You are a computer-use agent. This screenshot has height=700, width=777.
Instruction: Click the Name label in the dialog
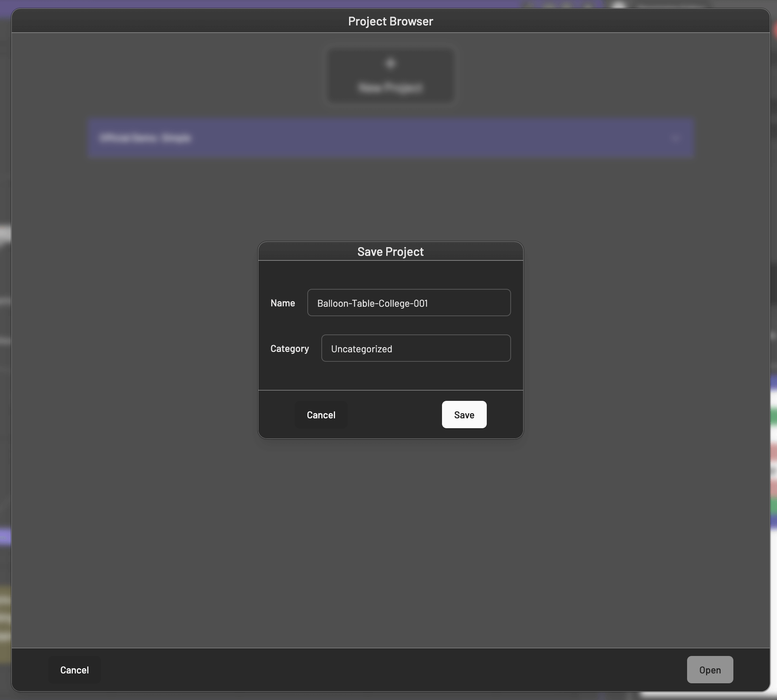pyautogui.click(x=283, y=303)
